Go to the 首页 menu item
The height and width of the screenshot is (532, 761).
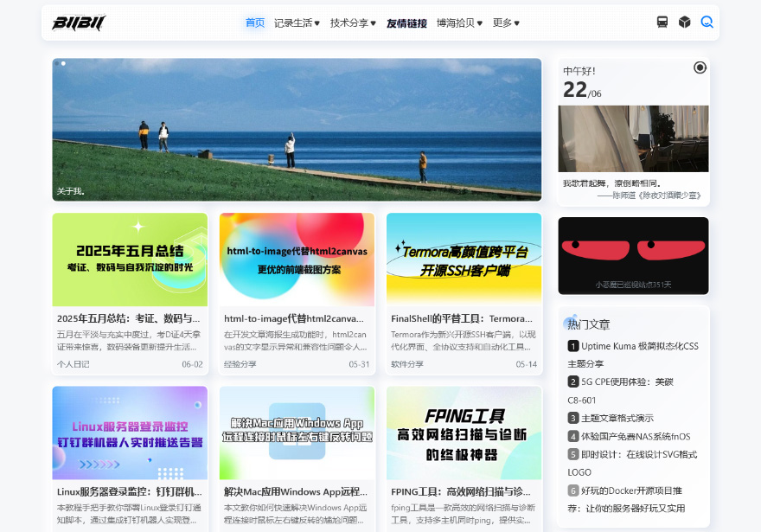pos(255,23)
